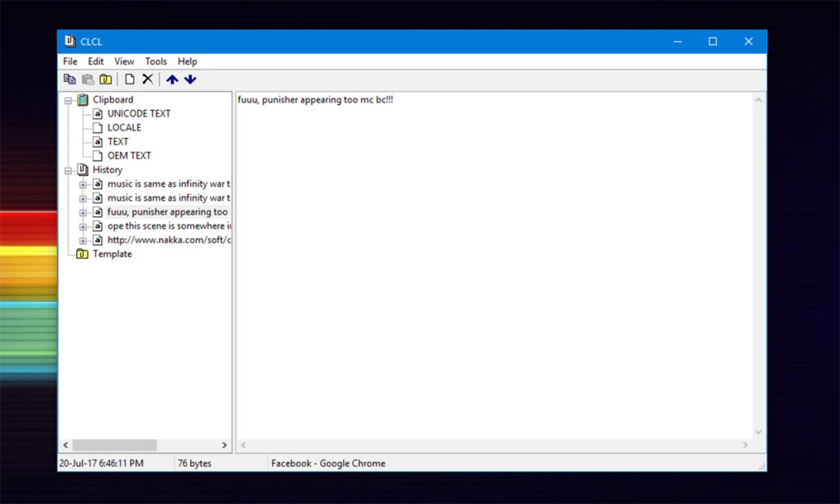Collapse the History tree node
The height and width of the screenshot is (504, 840).
pyautogui.click(x=69, y=170)
